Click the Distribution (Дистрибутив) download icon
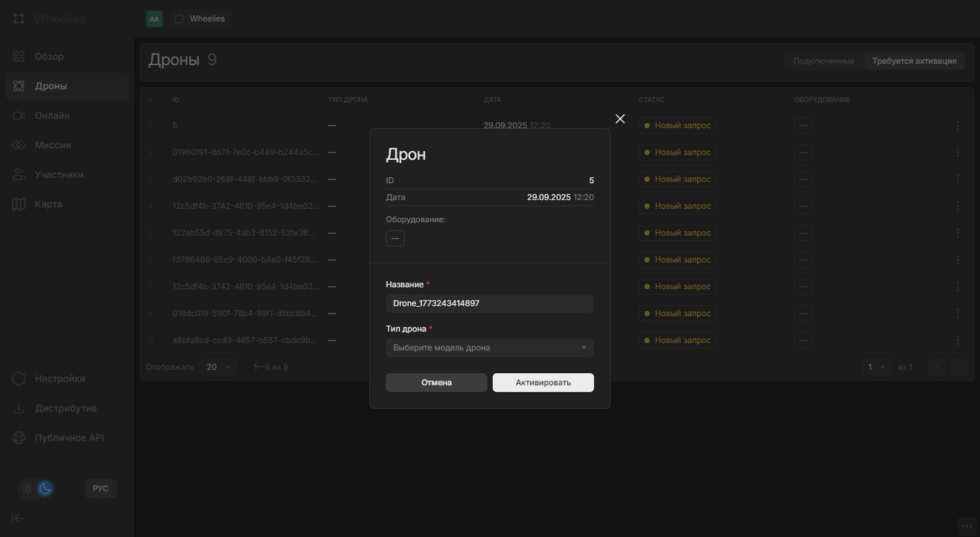Image resolution: width=980 pixels, height=537 pixels. coord(19,408)
